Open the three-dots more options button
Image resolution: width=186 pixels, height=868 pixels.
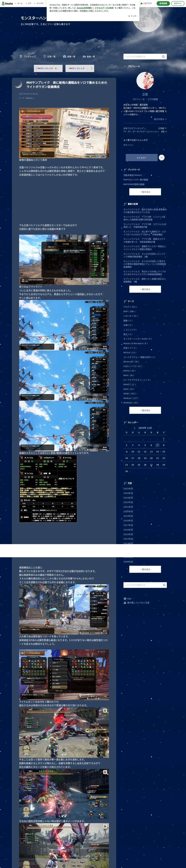click(162, 157)
